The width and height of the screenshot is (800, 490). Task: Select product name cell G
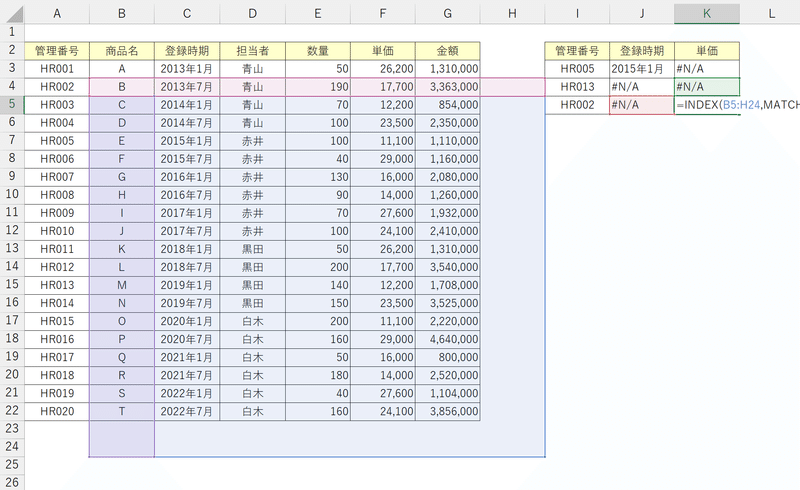(122, 177)
